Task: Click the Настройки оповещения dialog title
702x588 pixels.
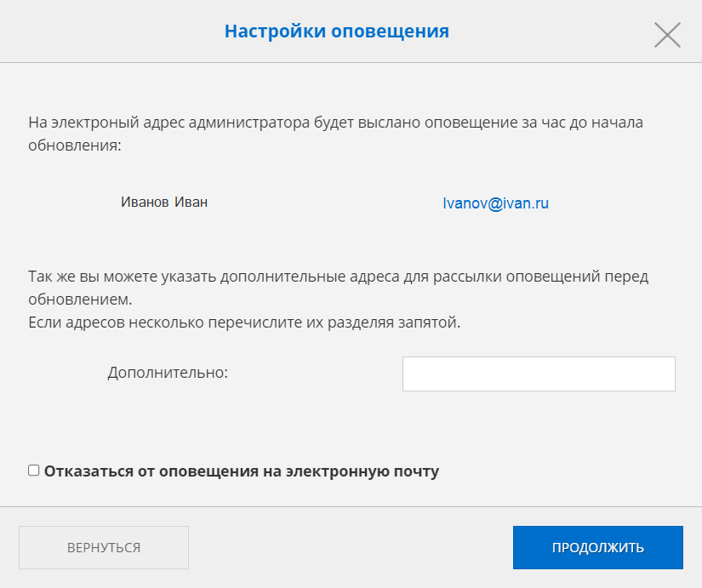Action: [336, 32]
